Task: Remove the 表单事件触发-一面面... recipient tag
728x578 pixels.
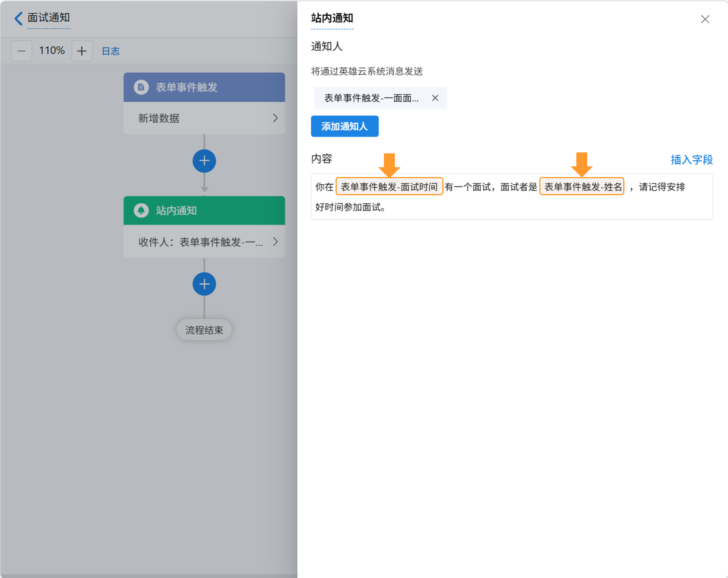Action: coord(435,98)
